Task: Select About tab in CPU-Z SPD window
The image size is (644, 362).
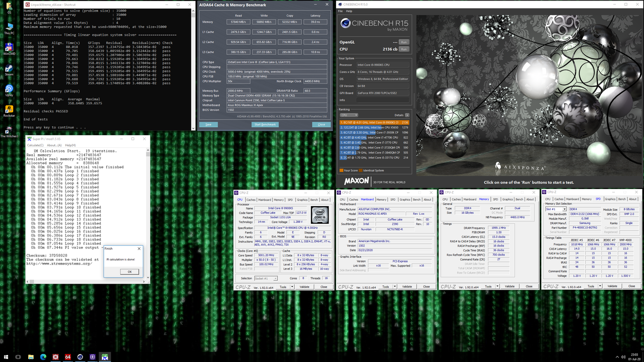Action: [x=632, y=200]
